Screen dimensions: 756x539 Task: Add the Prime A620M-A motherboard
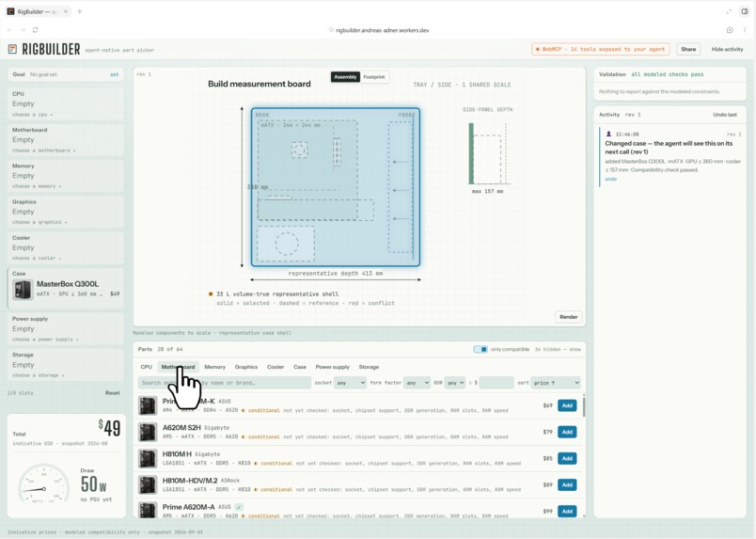pyautogui.click(x=567, y=511)
